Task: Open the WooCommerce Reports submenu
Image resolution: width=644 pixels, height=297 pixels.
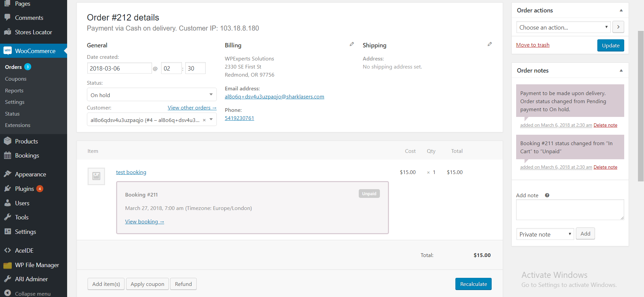Action: tap(14, 91)
